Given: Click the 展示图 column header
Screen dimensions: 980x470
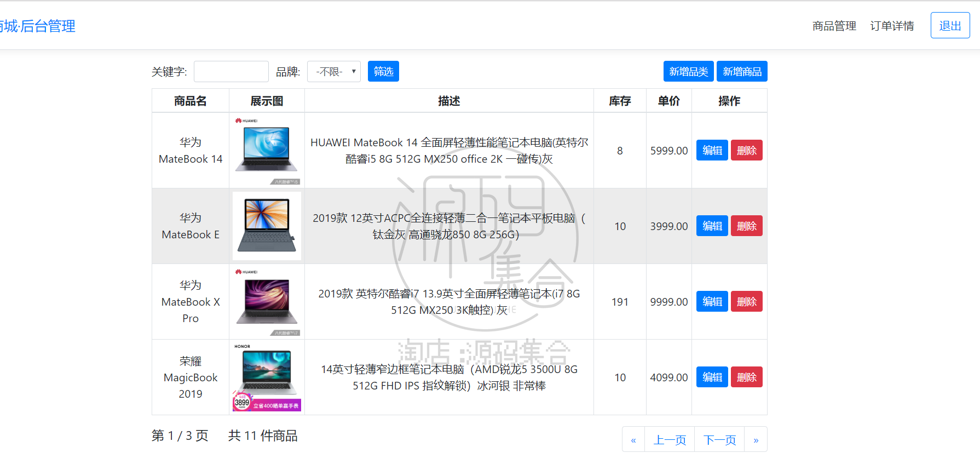Looking at the screenshot, I should [x=267, y=101].
